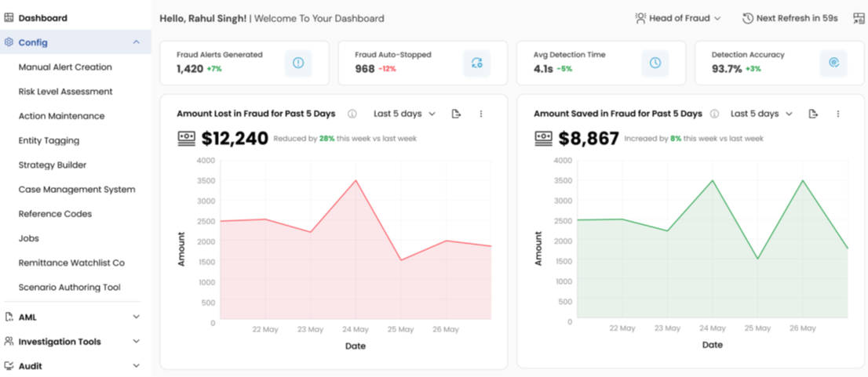The height and width of the screenshot is (377, 868).
Task: Click the -12% change indicator
Action: tap(387, 69)
